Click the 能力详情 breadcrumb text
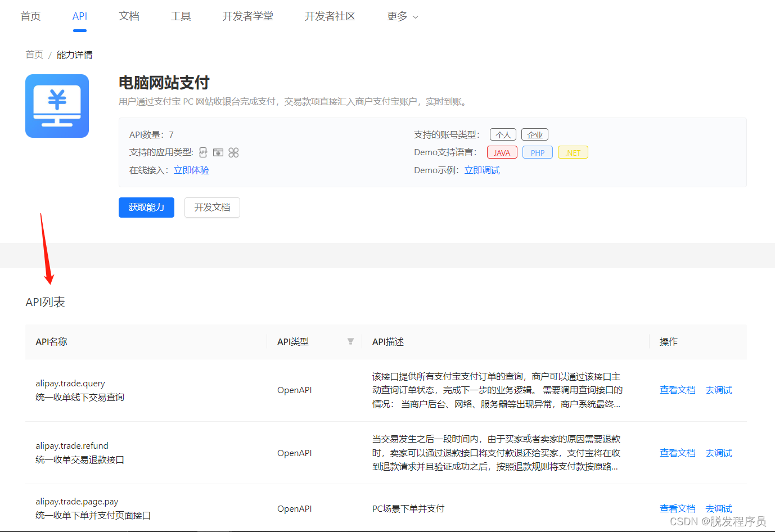 [x=75, y=55]
